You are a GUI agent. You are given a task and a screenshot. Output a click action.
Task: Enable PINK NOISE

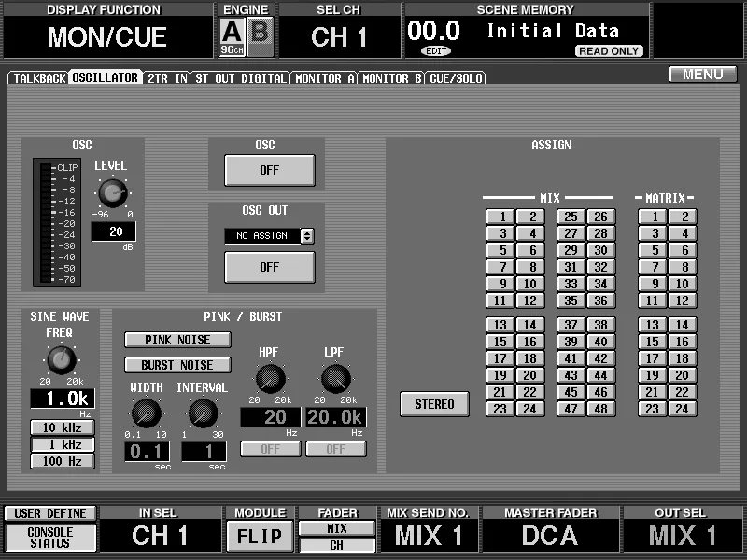point(177,340)
